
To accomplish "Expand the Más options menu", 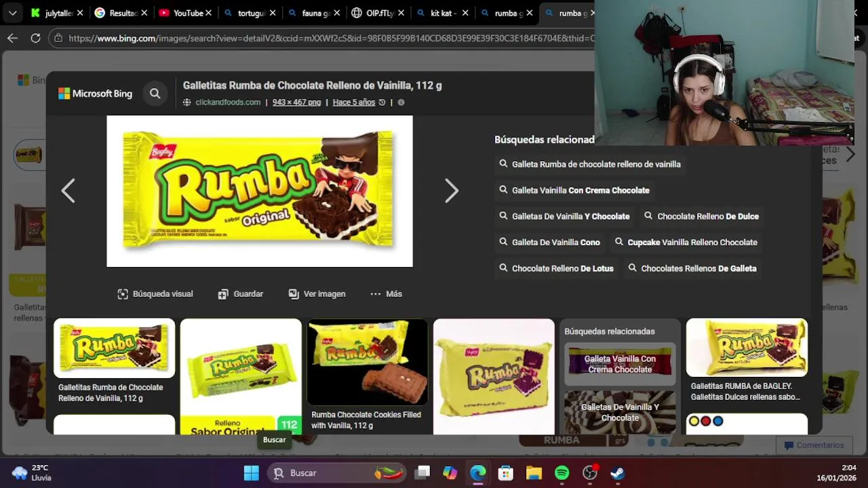I will click(387, 293).
